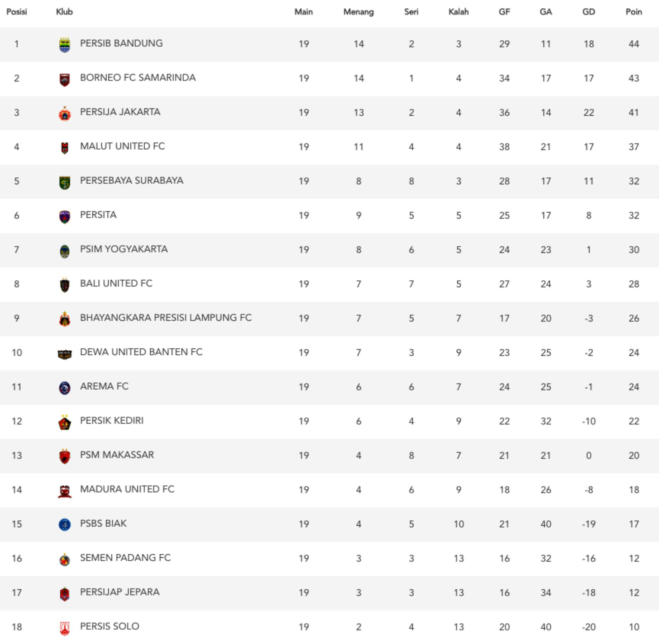The height and width of the screenshot is (644, 659).
Task: Click the Persib Bandung club crest
Action: [65, 44]
